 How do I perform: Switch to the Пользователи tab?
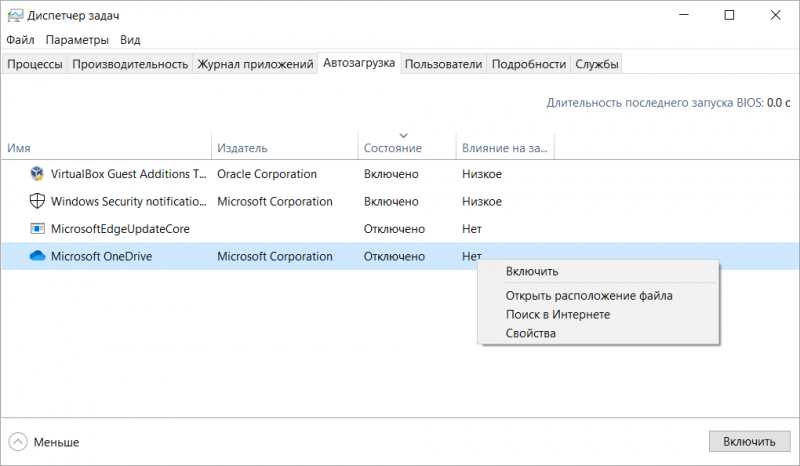(x=443, y=64)
